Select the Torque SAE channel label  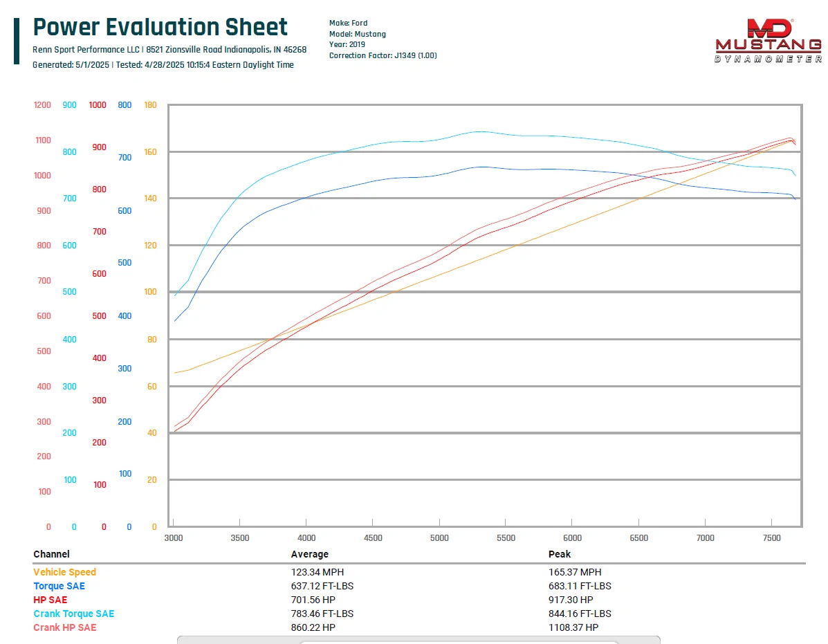59,586
